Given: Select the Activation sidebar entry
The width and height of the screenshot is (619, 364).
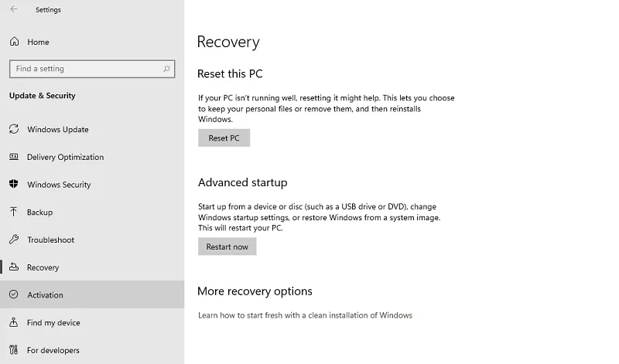Looking at the screenshot, I should [92, 294].
